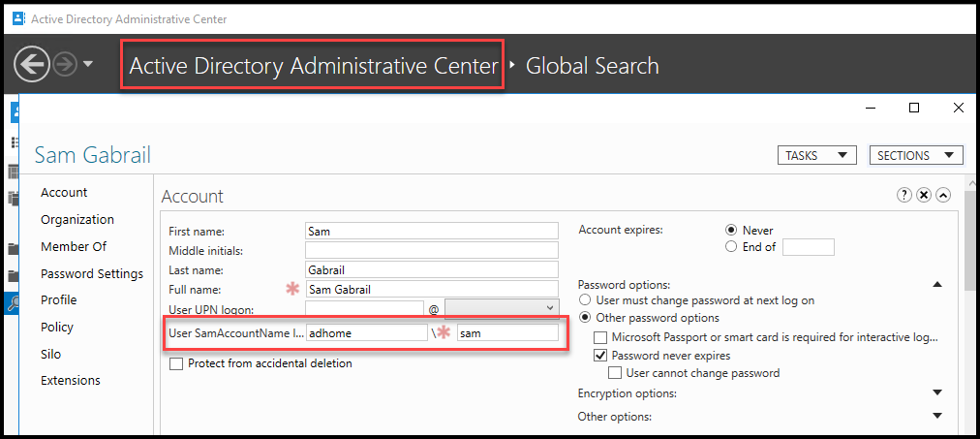Go to the Extensions section
Image resolution: width=980 pixels, height=439 pixels.
click(71, 380)
